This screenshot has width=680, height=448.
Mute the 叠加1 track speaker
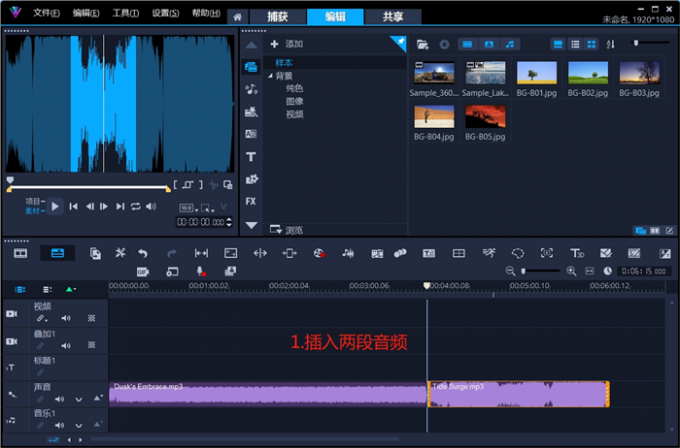tap(66, 346)
